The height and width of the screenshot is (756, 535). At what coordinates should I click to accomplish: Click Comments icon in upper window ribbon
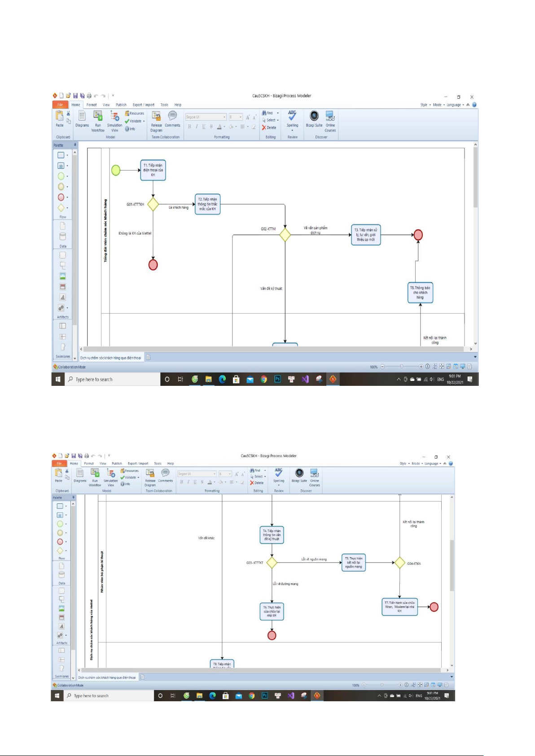point(172,116)
